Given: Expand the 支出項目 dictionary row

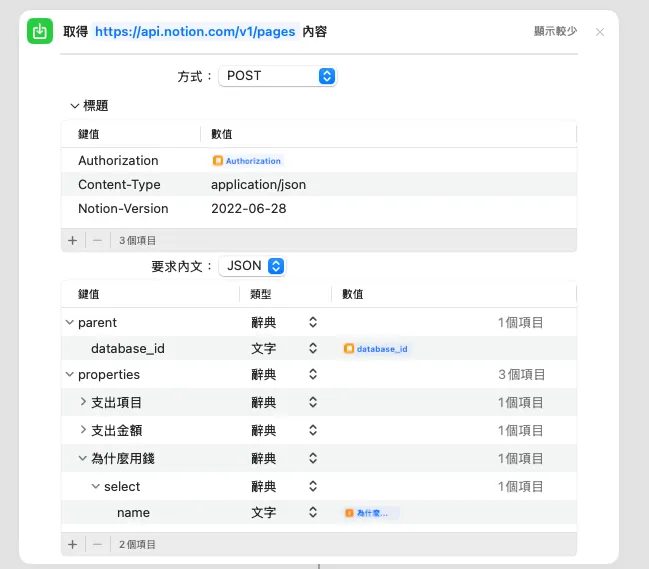Looking at the screenshot, I should click(x=83, y=402).
